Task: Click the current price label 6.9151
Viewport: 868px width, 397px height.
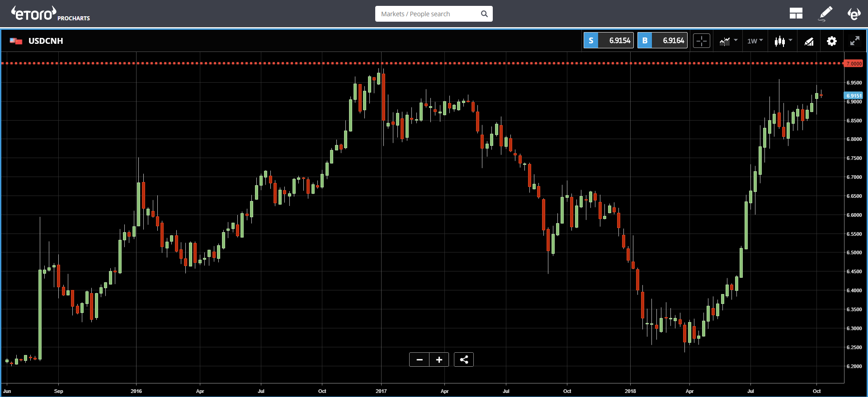Action: [x=854, y=96]
